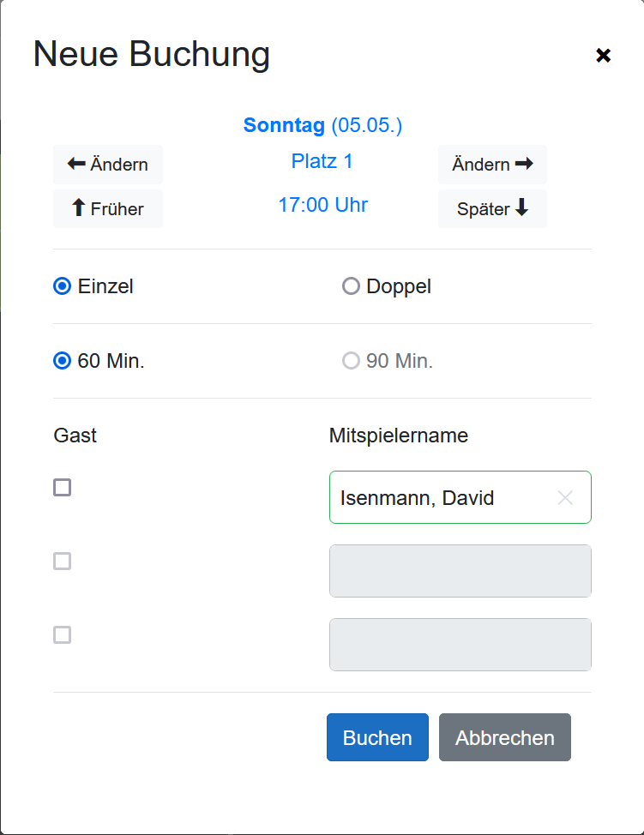Choose the Doppel radio option
The image size is (644, 835).
tap(351, 286)
